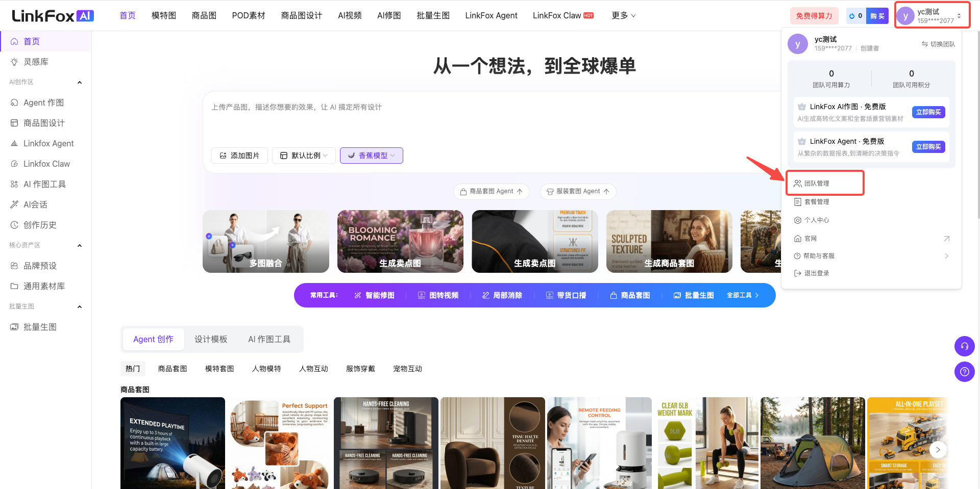Click the 购买 button in the header
Image resolution: width=980 pixels, height=489 pixels.
877,16
